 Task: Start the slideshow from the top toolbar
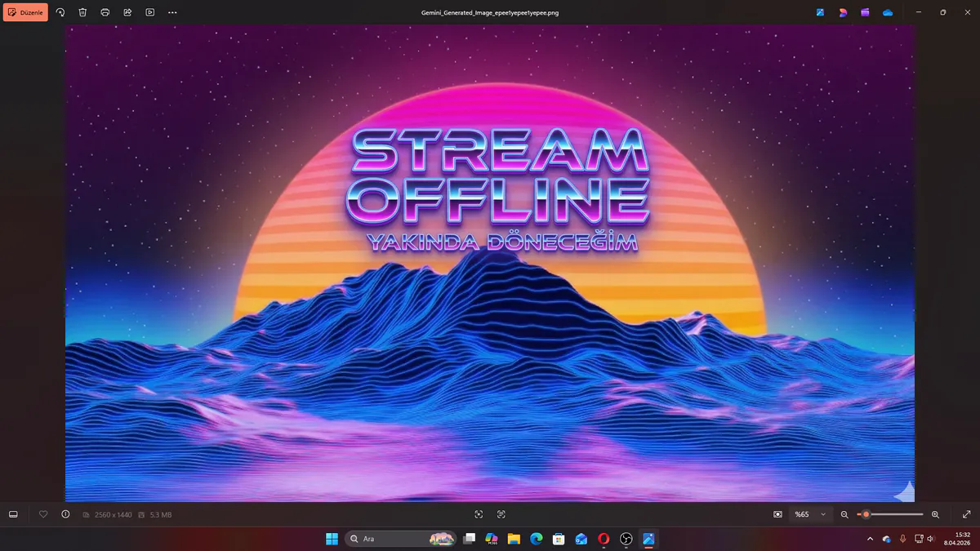tap(150, 12)
